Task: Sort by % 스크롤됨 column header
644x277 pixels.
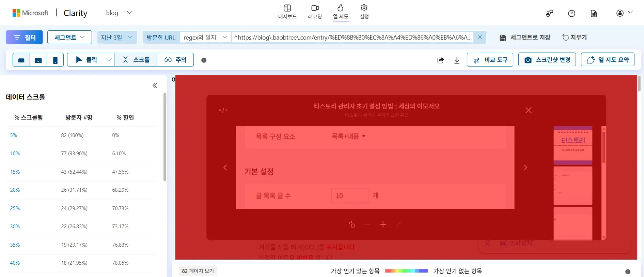Action: (28, 117)
